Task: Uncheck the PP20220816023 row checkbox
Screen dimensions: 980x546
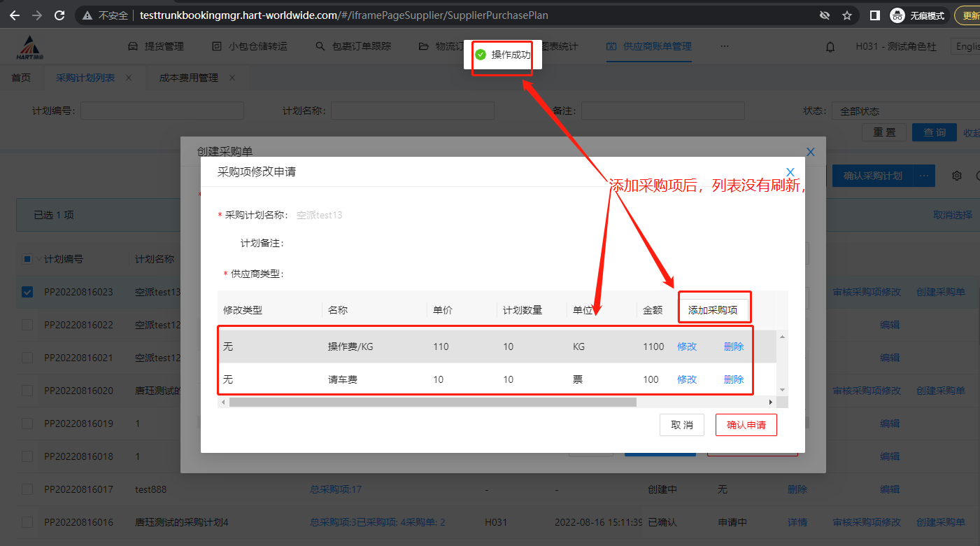Action: click(x=27, y=292)
